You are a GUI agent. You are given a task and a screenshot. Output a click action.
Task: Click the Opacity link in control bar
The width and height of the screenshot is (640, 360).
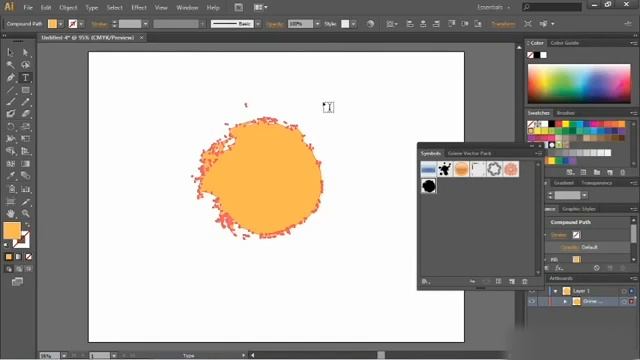[x=275, y=24]
